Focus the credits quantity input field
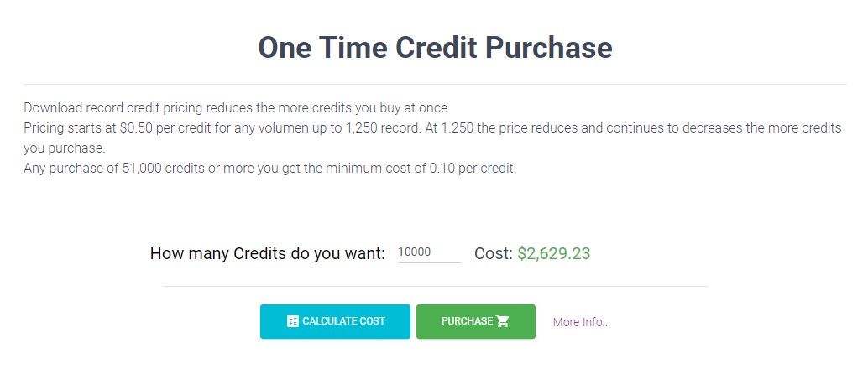The image size is (868, 369). (430, 252)
